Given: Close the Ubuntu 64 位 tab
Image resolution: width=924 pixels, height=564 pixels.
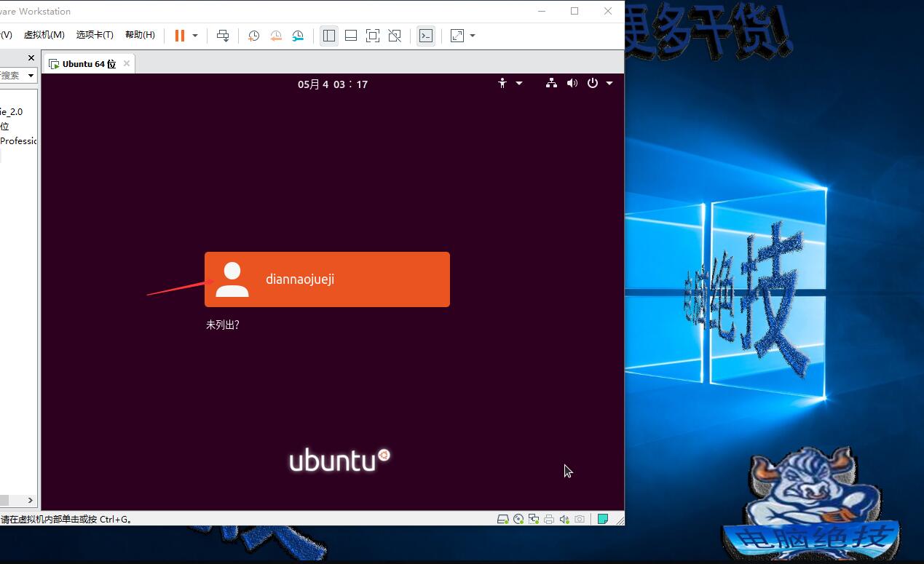Looking at the screenshot, I should point(127,63).
